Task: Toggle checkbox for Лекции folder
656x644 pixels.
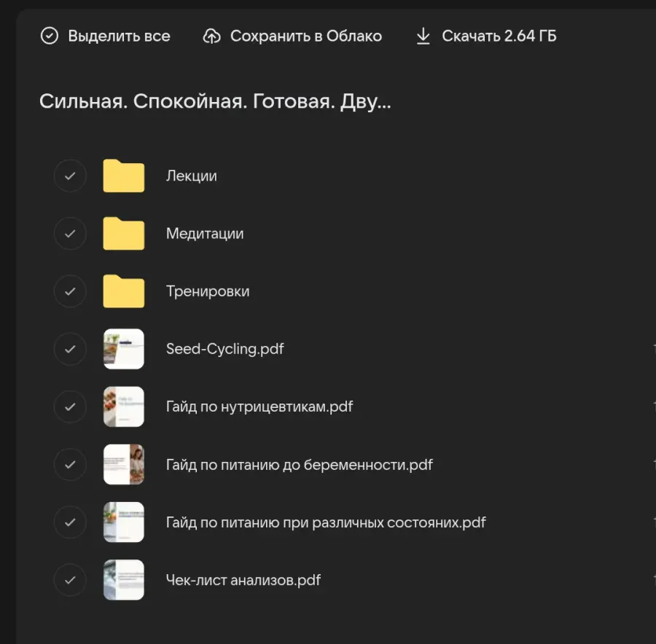Action: point(70,176)
